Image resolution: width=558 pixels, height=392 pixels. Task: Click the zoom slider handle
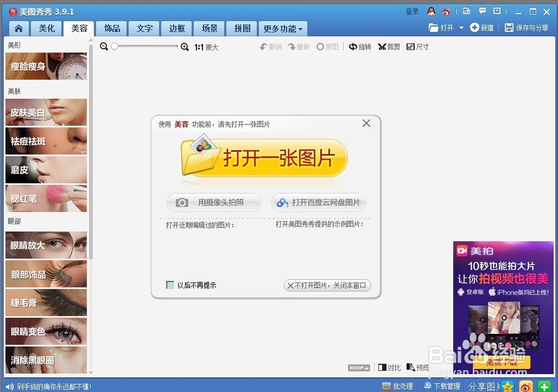click(x=114, y=46)
